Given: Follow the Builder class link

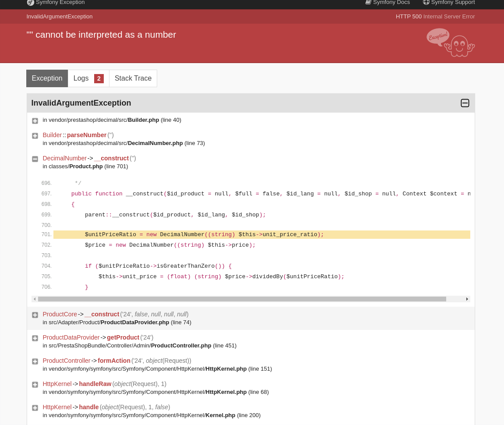Looking at the screenshot, I should tap(52, 135).
